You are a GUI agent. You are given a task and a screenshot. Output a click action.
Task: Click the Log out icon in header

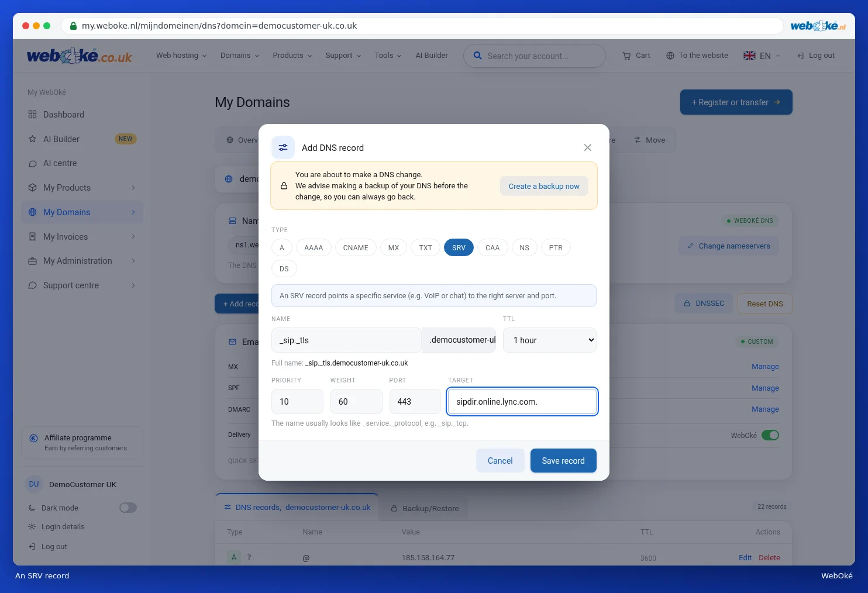coord(801,56)
